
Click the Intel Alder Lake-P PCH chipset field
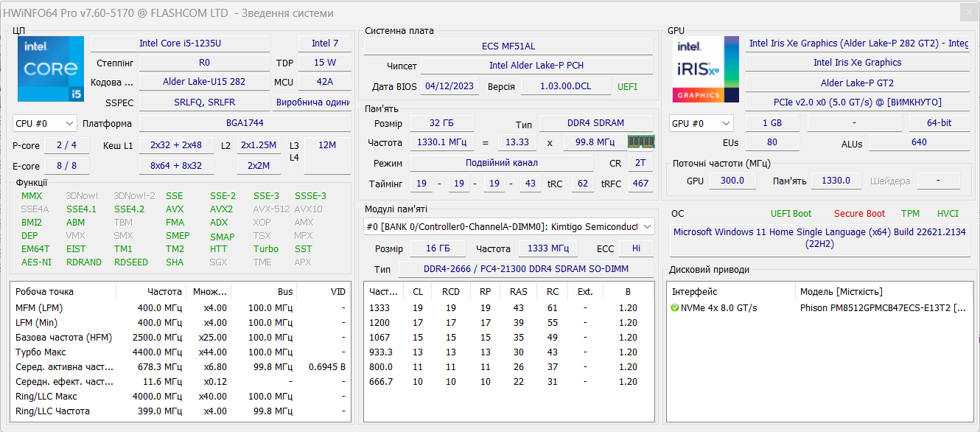point(536,66)
